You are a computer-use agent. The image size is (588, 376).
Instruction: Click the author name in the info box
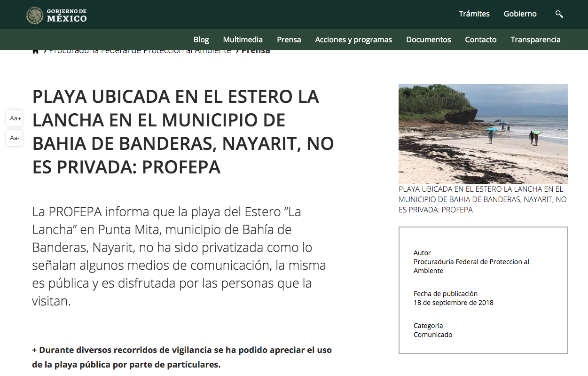471,266
